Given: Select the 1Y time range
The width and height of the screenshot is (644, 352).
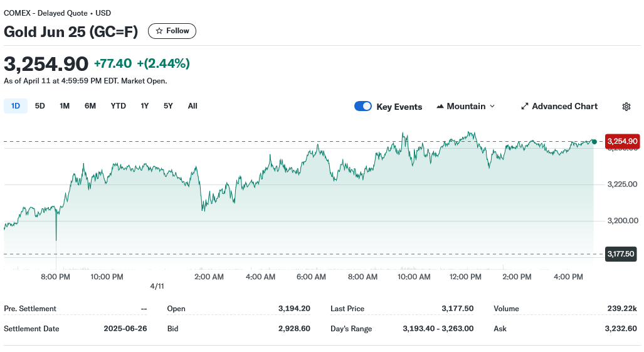Looking at the screenshot, I should click(x=145, y=106).
